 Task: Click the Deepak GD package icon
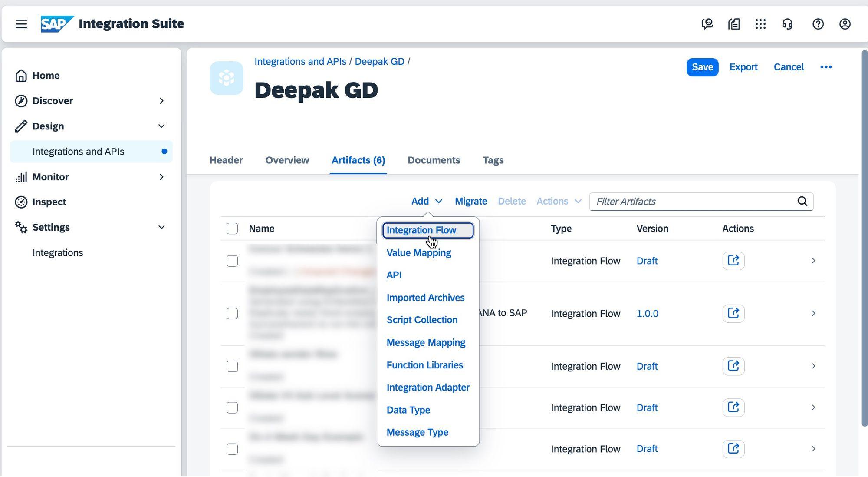tap(226, 78)
